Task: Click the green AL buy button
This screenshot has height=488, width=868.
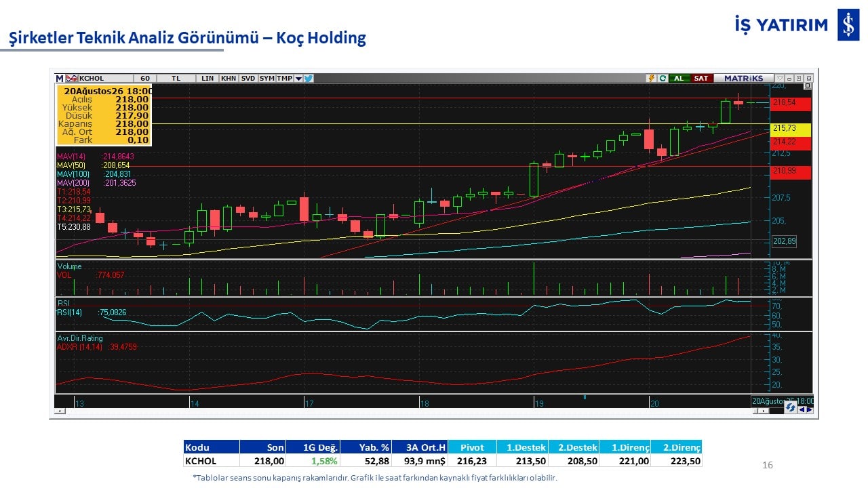Action: [679, 78]
